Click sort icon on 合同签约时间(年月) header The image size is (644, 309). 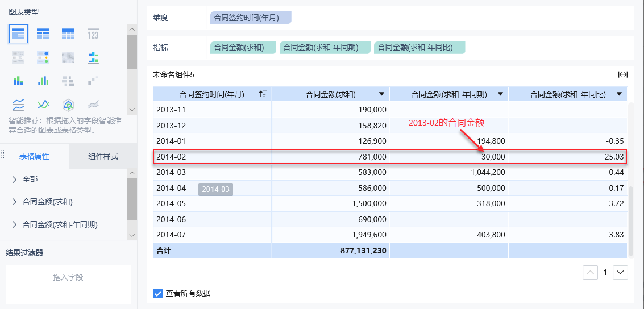point(263,94)
